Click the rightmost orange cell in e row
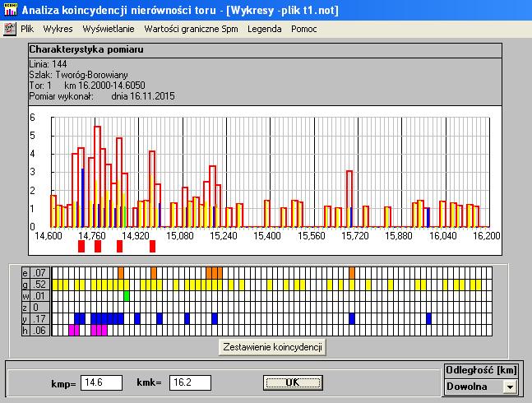The image size is (532, 403). point(352,273)
